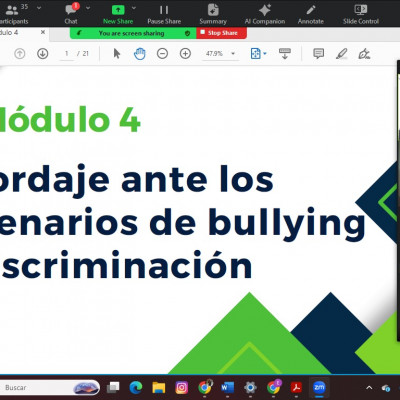This screenshot has height=400, width=400.
Task: Open the 47.9% zoom level dropdown
Action: 220,53
